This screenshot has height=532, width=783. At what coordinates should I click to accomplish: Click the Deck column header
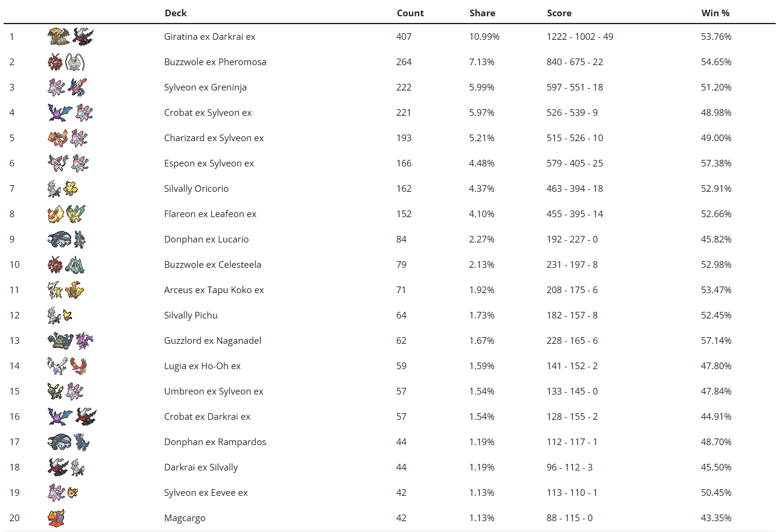[176, 13]
